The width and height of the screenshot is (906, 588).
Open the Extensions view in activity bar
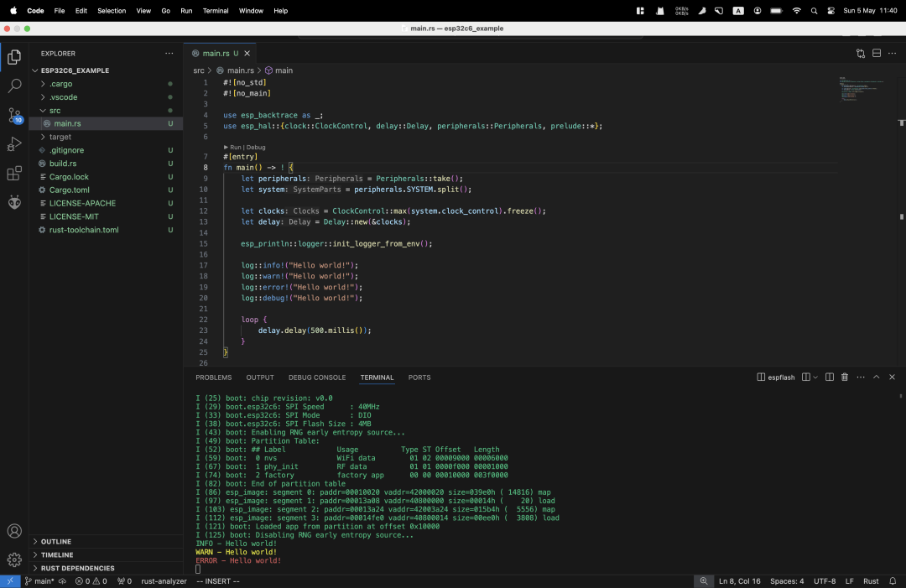pyautogui.click(x=14, y=174)
